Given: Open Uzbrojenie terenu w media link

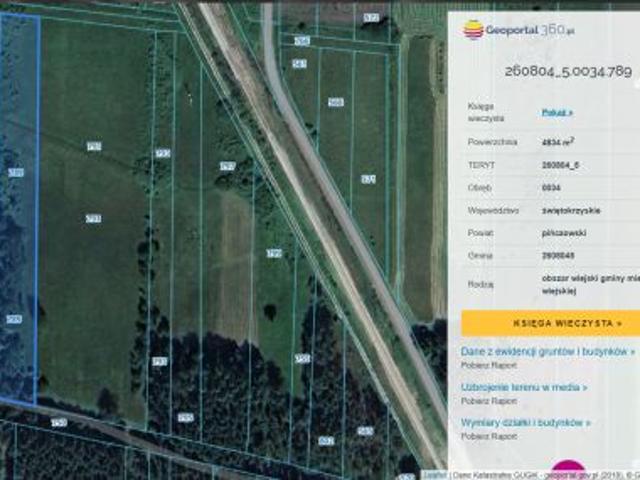Looking at the screenshot, I should [x=524, y=387].
